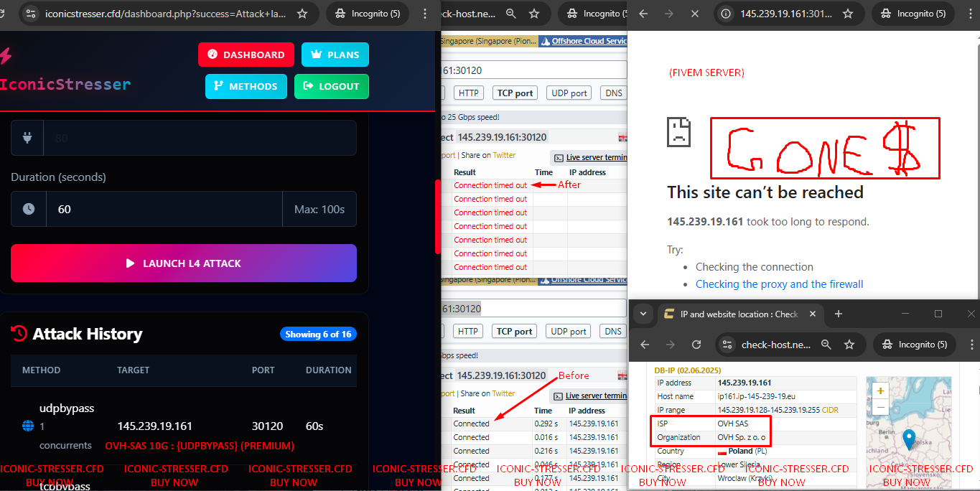The height and width of the screenshot is (491, 980).
Task: Close the 'IP and website location' tab
Action: coord(813,314)
